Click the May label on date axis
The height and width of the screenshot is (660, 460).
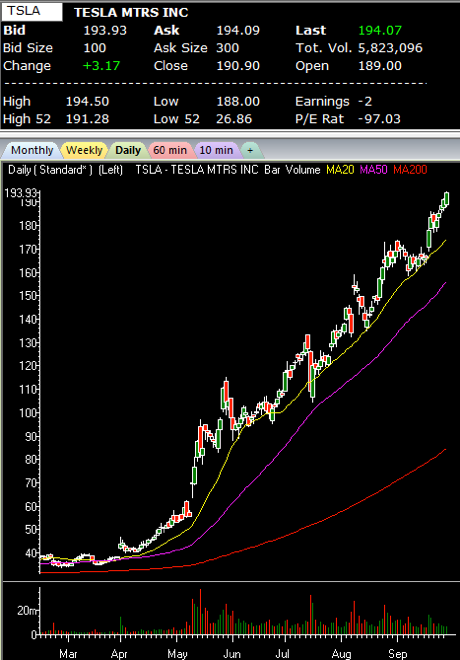(x=177, y=653)
